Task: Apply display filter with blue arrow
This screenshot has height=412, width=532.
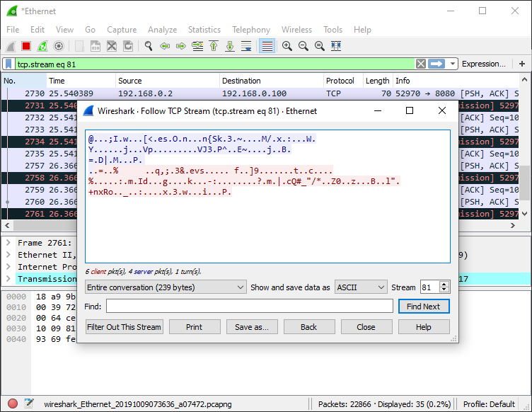Action: tap(436, 64)
